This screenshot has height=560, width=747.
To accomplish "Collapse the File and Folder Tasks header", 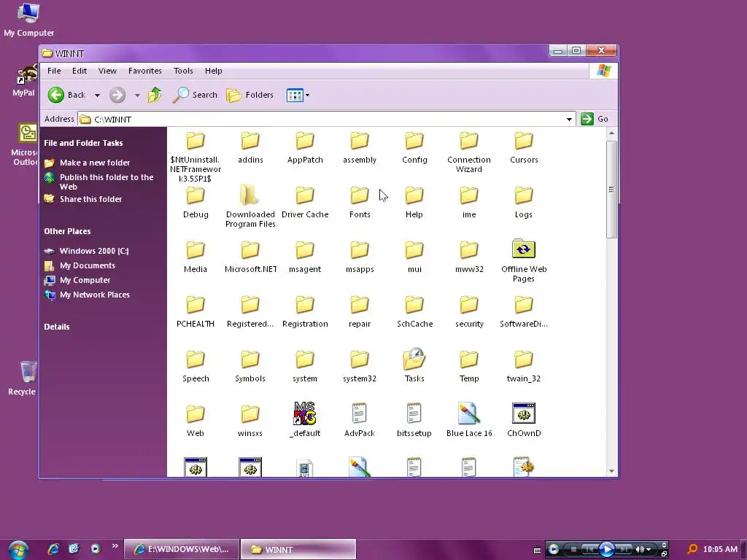I will tap(83, 143).
